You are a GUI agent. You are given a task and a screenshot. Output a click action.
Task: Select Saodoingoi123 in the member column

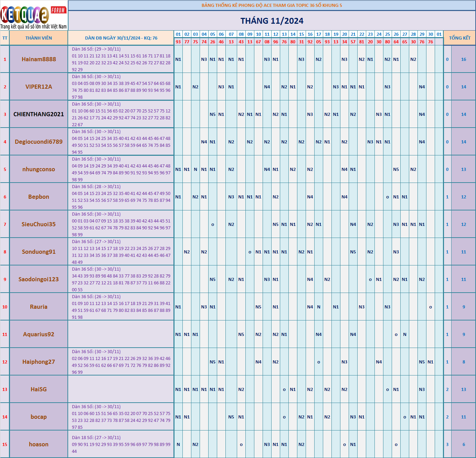point(39,279)
